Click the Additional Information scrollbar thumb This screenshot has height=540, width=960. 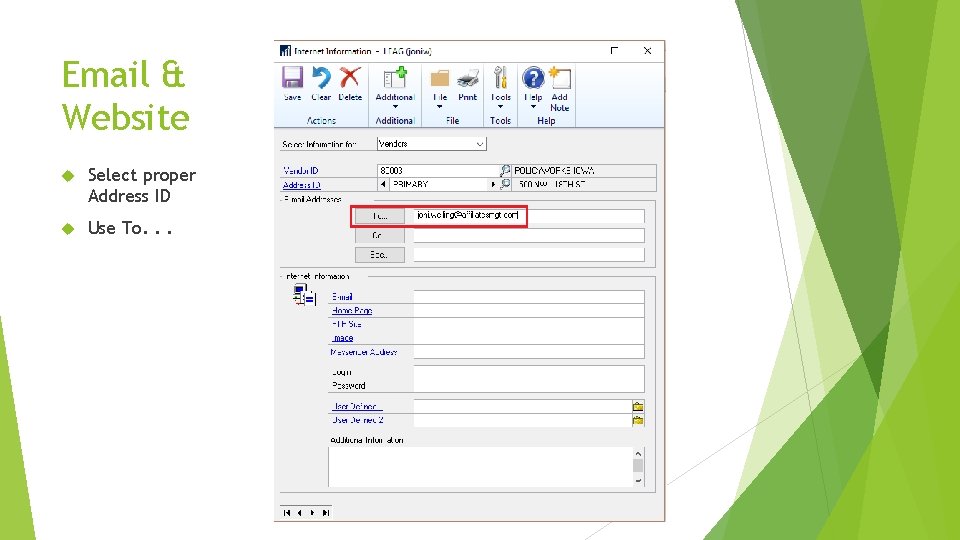click(639, 466)
